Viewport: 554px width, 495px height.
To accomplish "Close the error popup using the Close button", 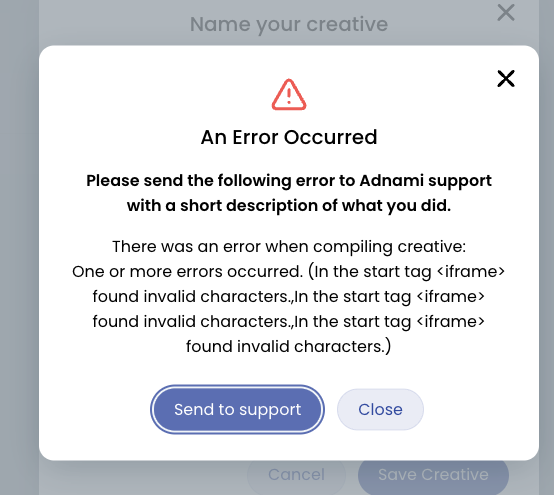I will 380,409.
